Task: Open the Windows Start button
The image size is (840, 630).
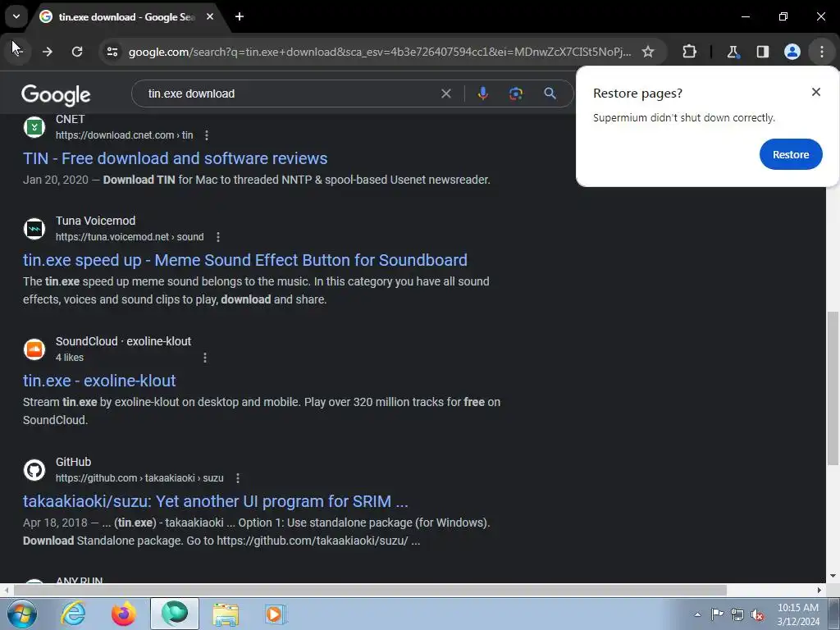Action: [21, 614]
